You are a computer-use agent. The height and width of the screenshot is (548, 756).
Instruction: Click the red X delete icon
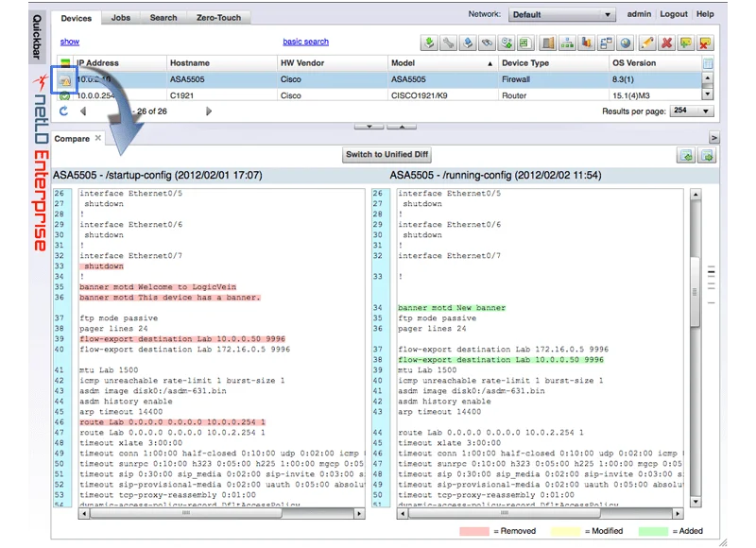pos(666,43)
